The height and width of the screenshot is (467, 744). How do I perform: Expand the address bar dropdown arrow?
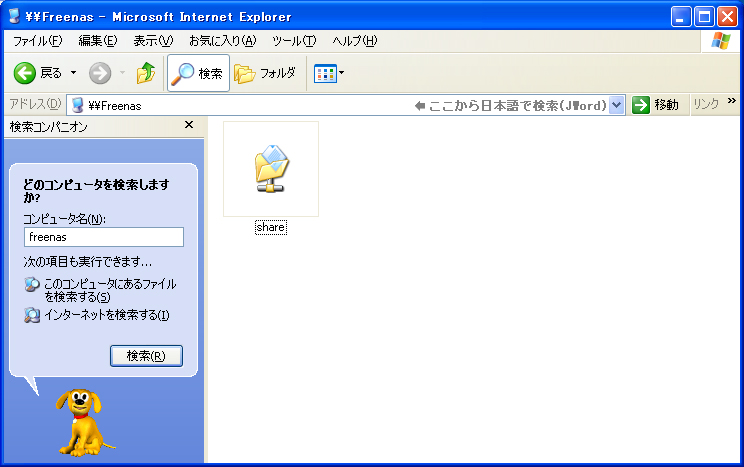616,105
